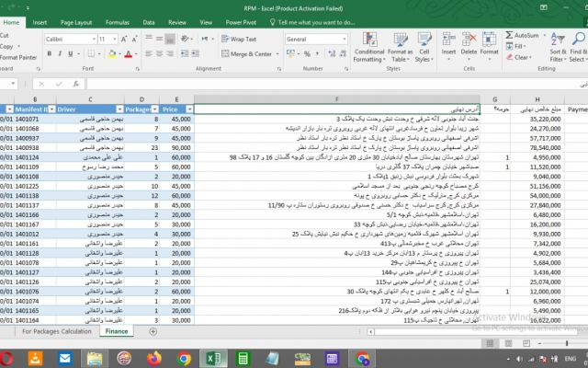Click Insert Function fx button

pos(75,84)
